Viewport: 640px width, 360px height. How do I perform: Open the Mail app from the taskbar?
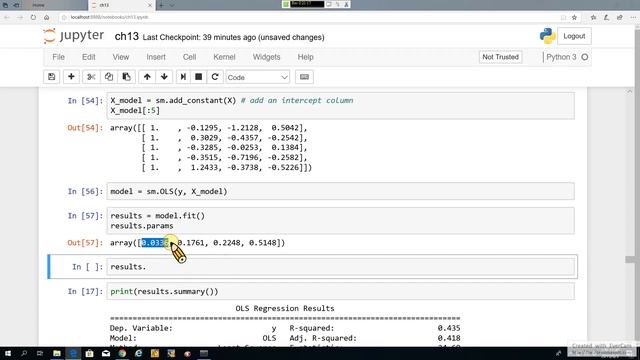tap(106, 353)
